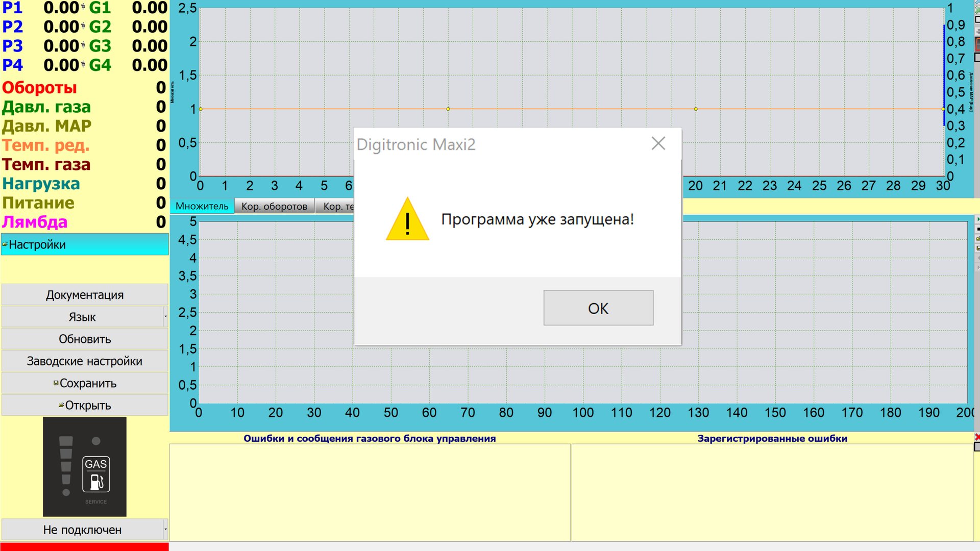This screenshot has width=980, height=551.
Task: Open the Не подключен connection dropdown arrow
Action: pos(165,530)
